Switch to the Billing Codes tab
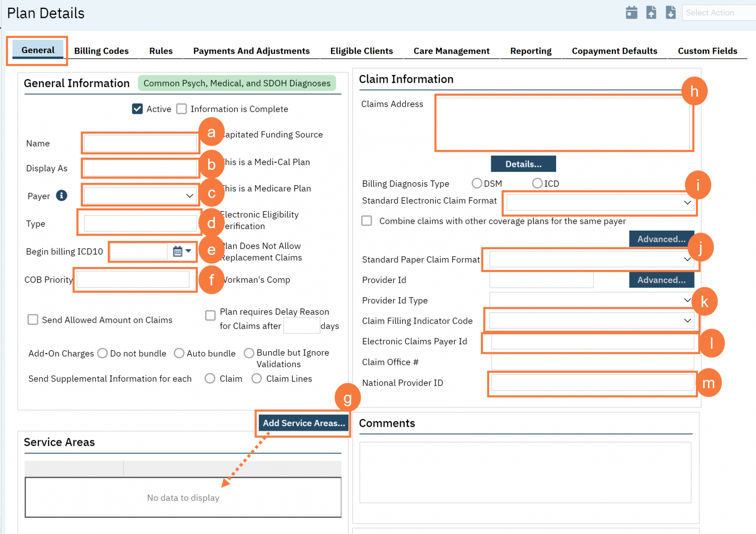 click(x=101, y=50)
